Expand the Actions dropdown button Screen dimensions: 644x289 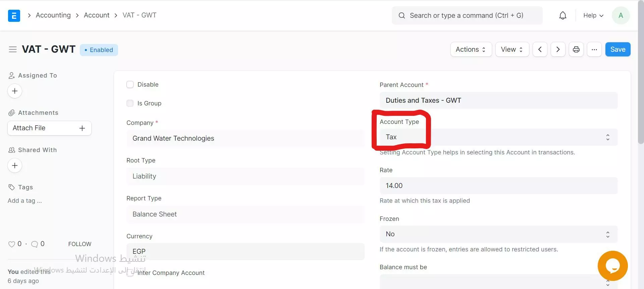coord(471,49)
